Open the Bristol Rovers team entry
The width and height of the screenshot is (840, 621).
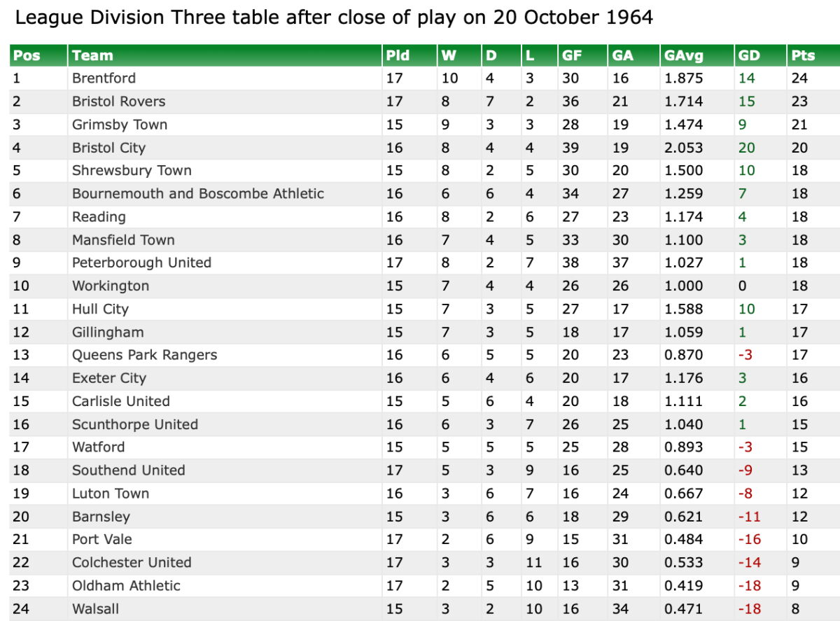point(118,102)
